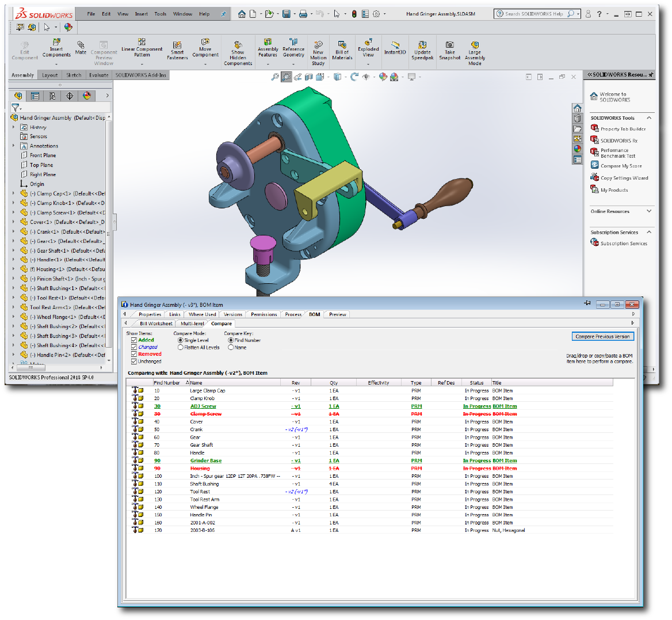Open Property Tab Builder link
The height and width of the screenshot is (620, 672).
[x=623, y=129]
